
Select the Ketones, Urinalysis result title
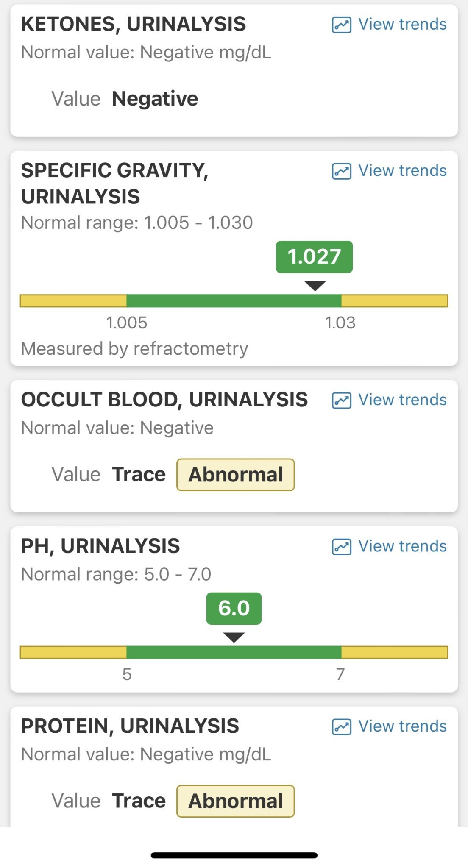(134, 24)
